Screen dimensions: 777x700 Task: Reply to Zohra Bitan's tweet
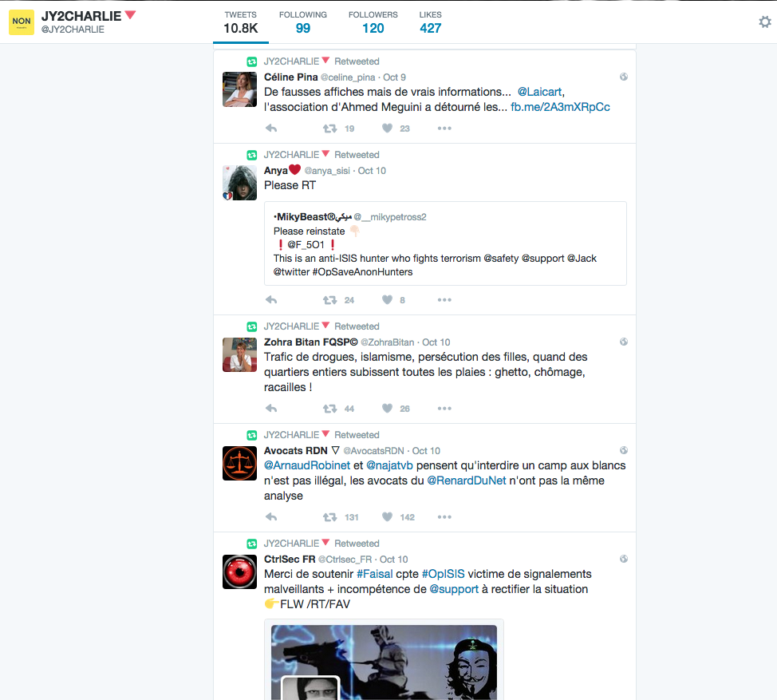(x=271, y=409)
